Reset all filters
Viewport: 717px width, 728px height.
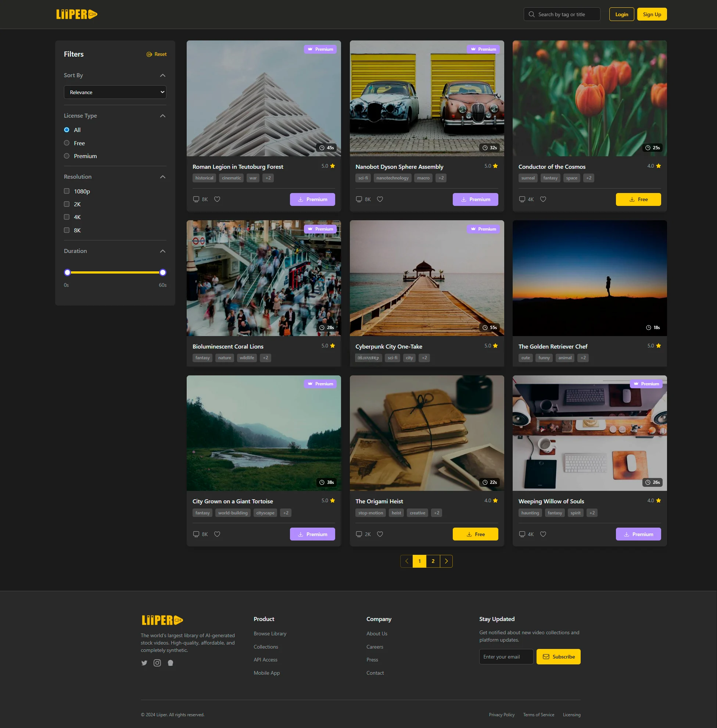(x=157, y=54)
